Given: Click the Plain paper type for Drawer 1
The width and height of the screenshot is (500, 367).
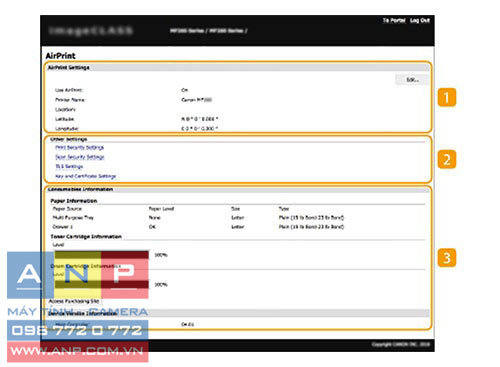Looking at the screenshot, I should tap(311, 227).
